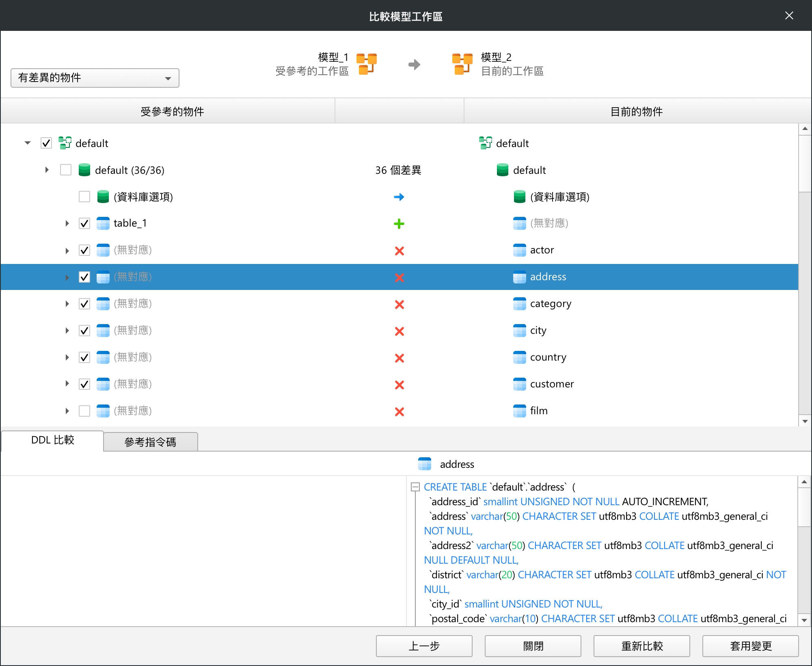Click DDL pane scrollbar down arrow
This screenshot has width=812, height=666.
(804, 620)
